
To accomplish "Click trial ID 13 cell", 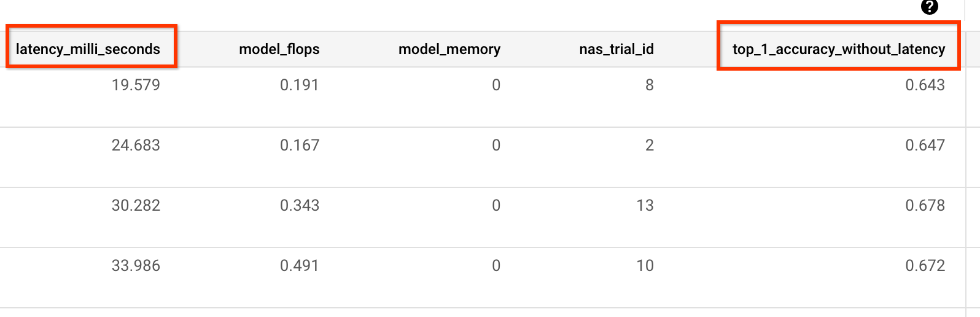I will [645, 205].
